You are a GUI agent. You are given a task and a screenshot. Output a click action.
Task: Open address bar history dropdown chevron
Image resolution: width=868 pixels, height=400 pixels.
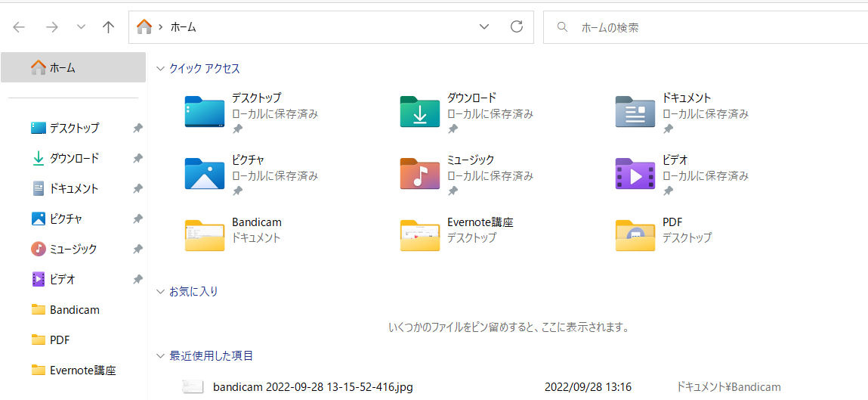(483, 26)
